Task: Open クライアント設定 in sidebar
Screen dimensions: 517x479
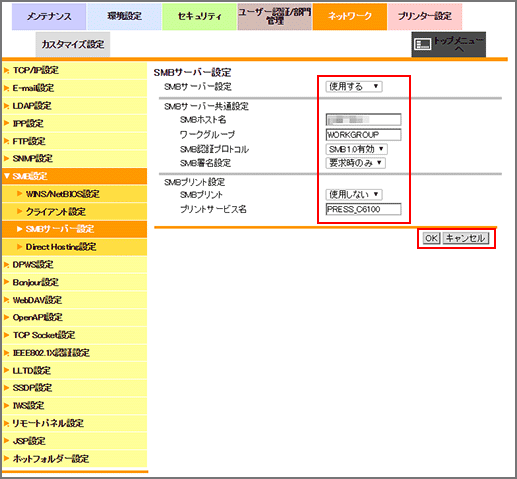Action: (x=74, y=211)
